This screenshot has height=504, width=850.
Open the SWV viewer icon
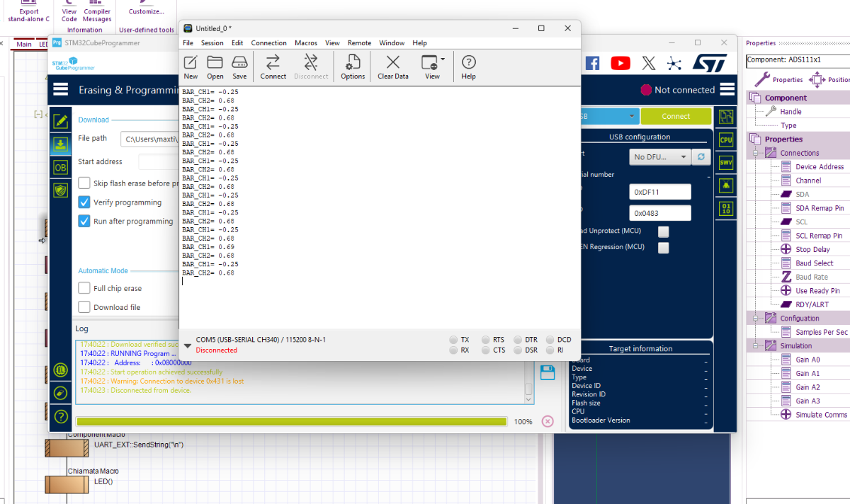pyautogui.click(x=725, y=163)
